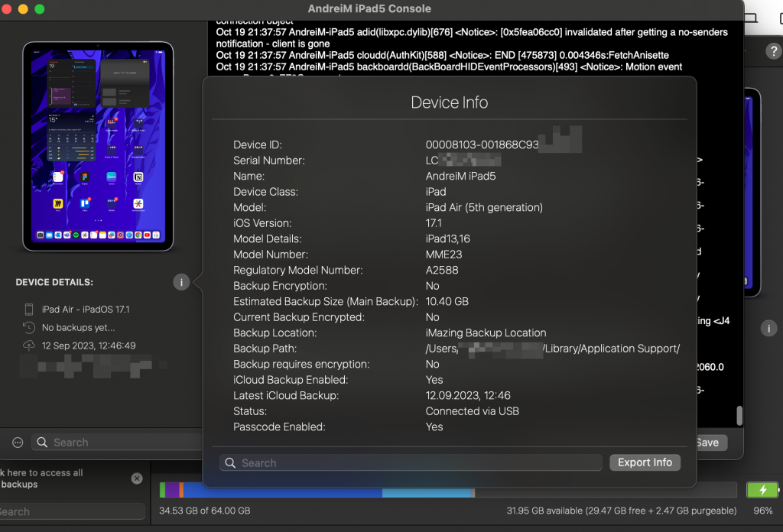
Task: Click the info button next to DEVICE DETAILS
Action: tap(181, 283)
